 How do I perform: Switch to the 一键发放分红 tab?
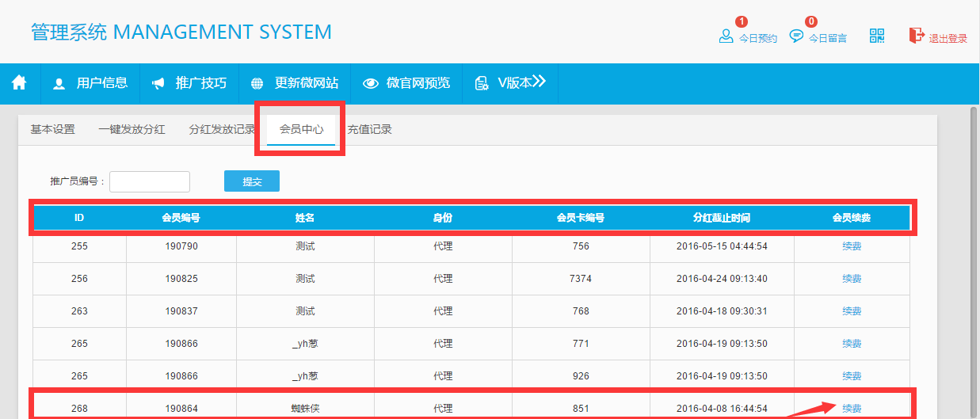(132, 129)
